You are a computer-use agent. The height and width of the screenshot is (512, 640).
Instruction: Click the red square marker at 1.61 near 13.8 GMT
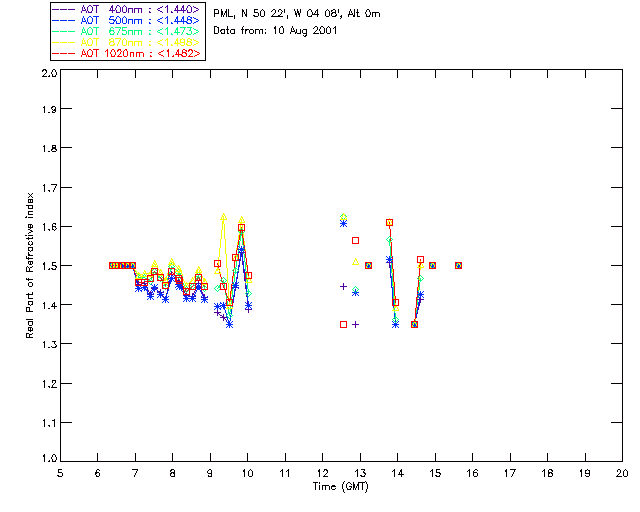pyautogui.click(x=389, y=223)
